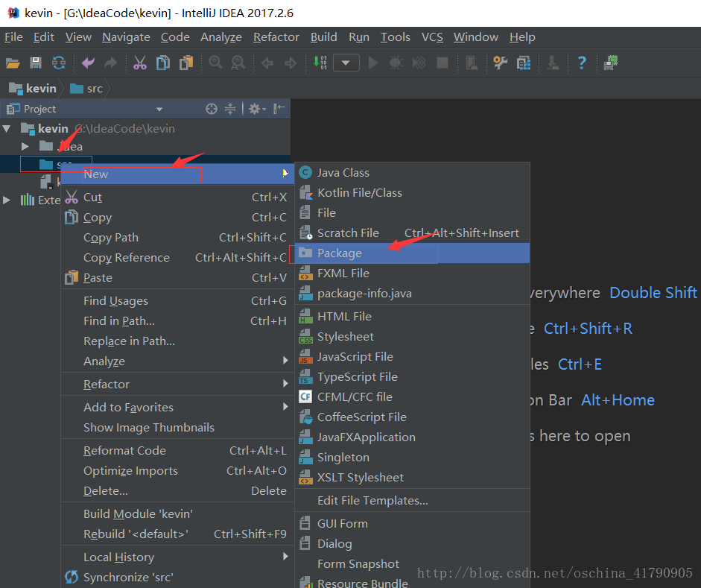Synchronize files using the refresh toolbar icon

(x=58, y=63)
